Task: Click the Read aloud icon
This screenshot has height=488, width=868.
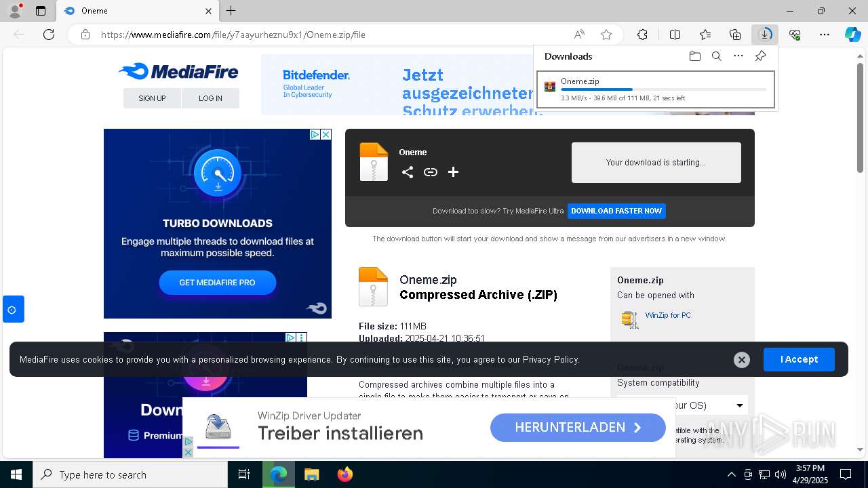Action: 579,35
